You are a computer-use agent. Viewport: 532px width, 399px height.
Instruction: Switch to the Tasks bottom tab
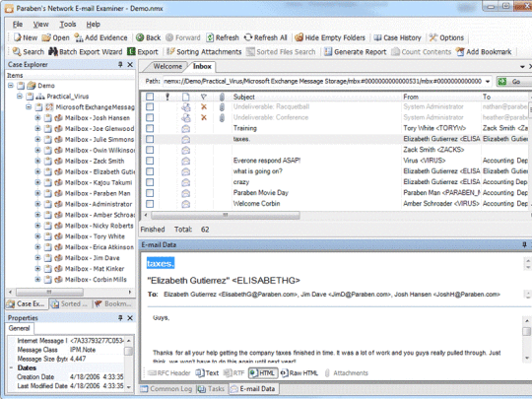tap(212, 389)
